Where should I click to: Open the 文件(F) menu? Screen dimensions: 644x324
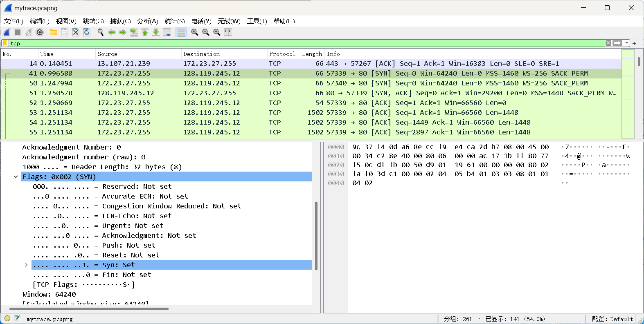coord(14,21)
